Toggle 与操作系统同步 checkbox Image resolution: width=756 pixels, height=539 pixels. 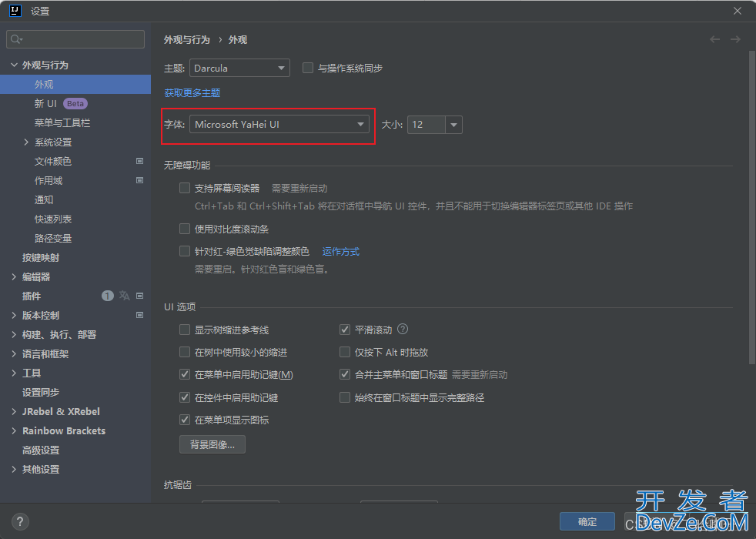tap(308, 68)
